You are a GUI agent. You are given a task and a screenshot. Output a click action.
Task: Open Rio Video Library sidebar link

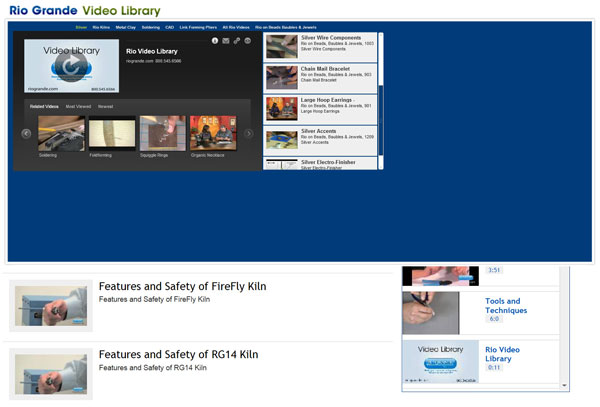pyautogui.click(x=502, y=354)
